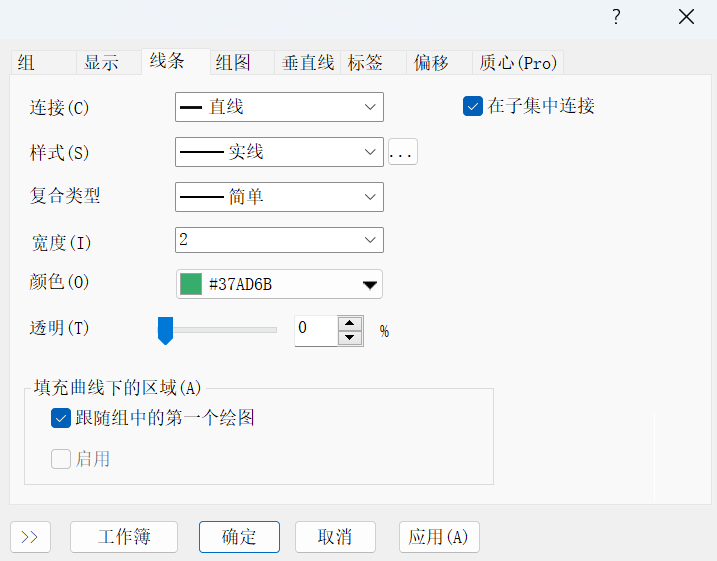Image resolution: width=717 pixels, height=561 pixels.
Task: Click the 应用(A) button
Action: tap(439, 537)
